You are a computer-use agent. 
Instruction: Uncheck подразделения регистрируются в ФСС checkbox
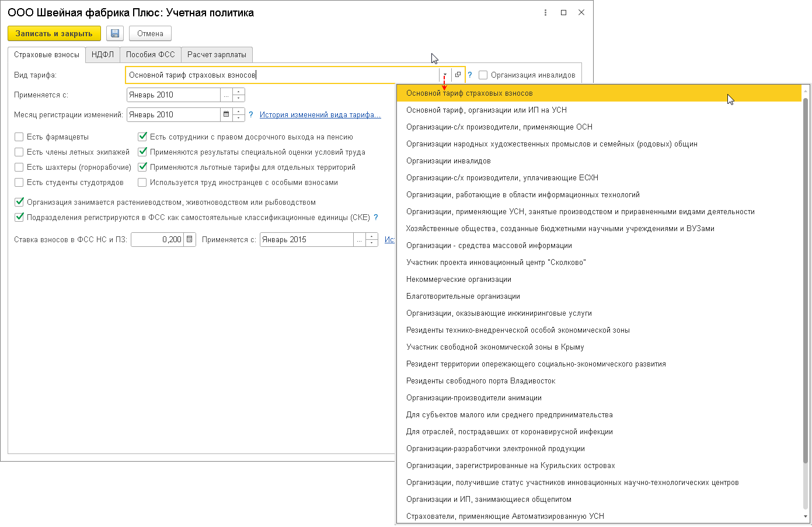[19, 217]
